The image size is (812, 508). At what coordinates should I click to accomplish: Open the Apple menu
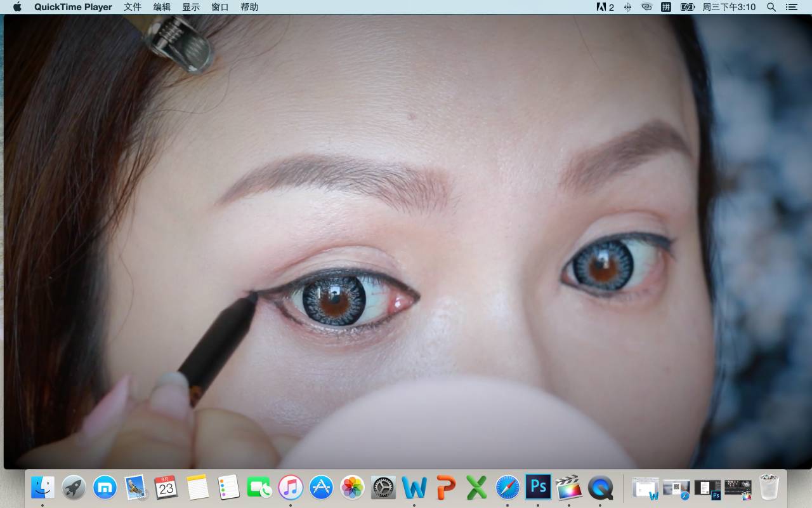[17, 7]
